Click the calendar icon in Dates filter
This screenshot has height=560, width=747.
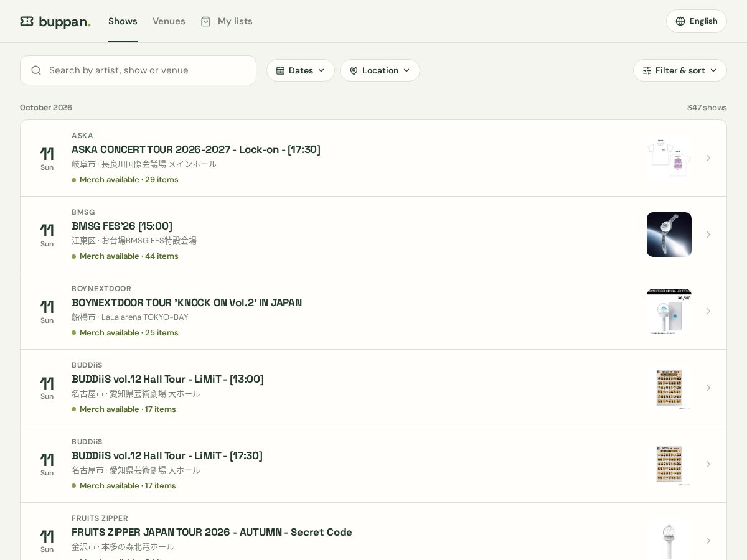click(x=280, y=70)
